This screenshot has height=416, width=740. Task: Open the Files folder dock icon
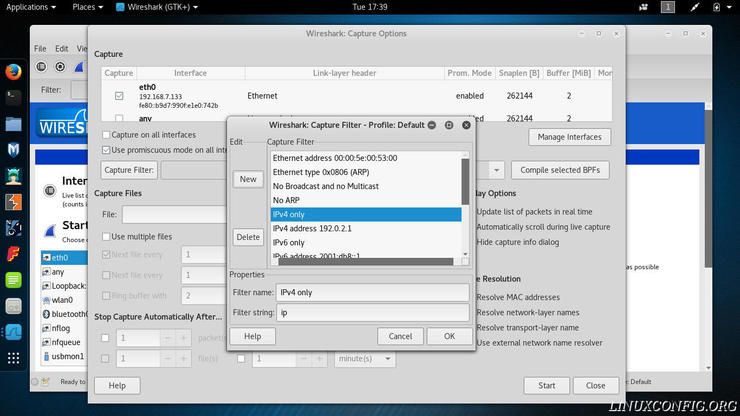point(13,124)
